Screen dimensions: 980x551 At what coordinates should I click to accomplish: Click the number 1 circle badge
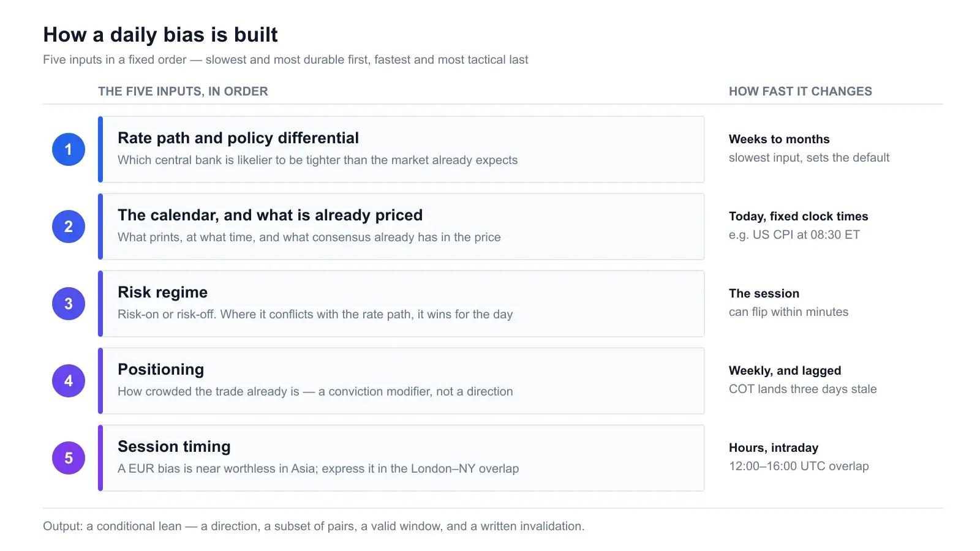coord(69,149)
